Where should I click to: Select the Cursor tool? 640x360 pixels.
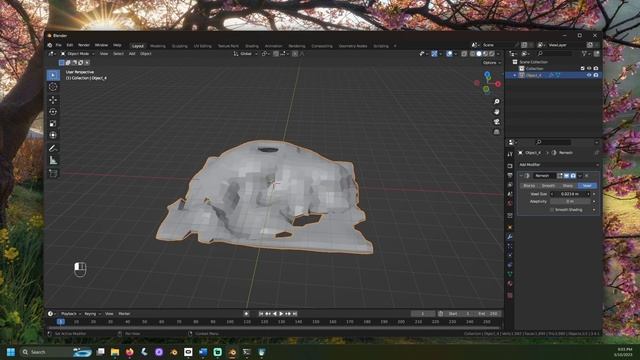[x=53, y=87]
